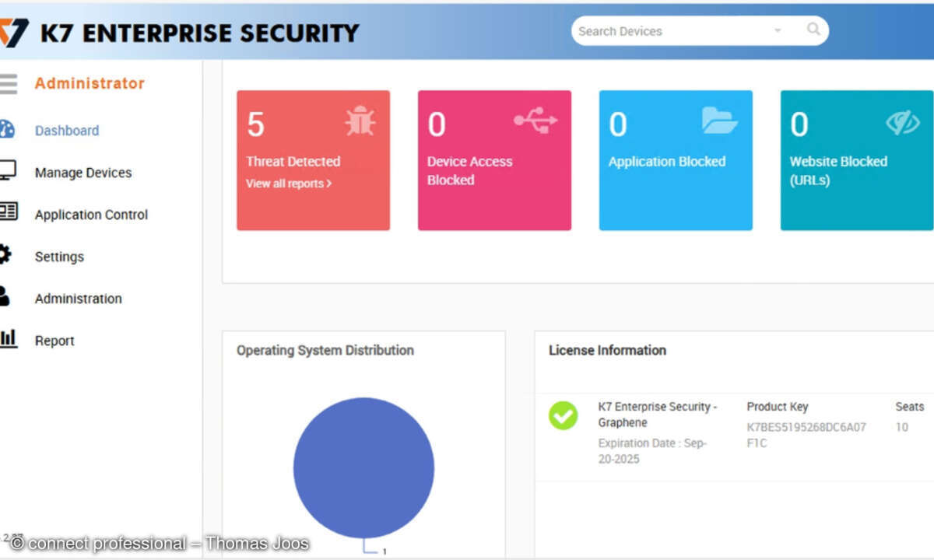Click the blue operating system pie chart

click(x=363, y=468)
